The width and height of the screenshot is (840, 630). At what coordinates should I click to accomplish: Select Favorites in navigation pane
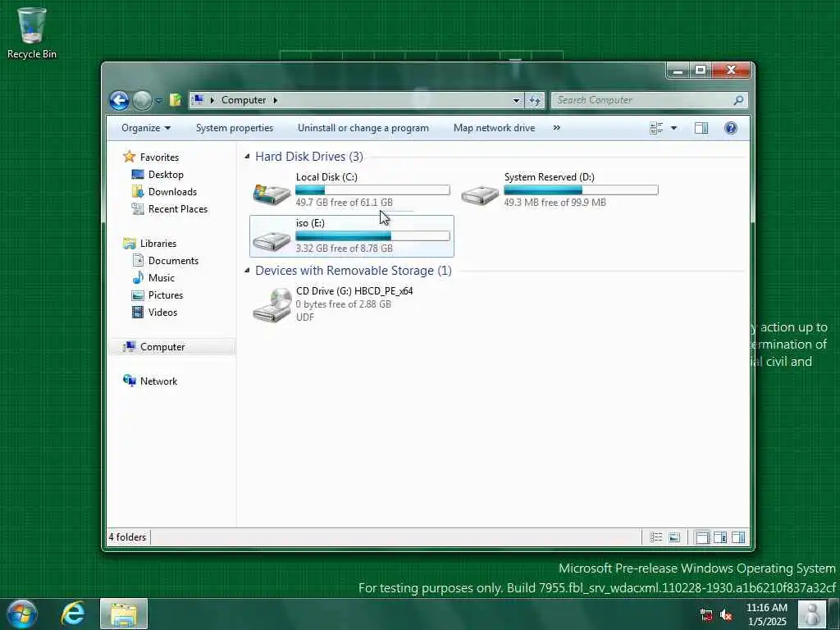coord(159,157)
